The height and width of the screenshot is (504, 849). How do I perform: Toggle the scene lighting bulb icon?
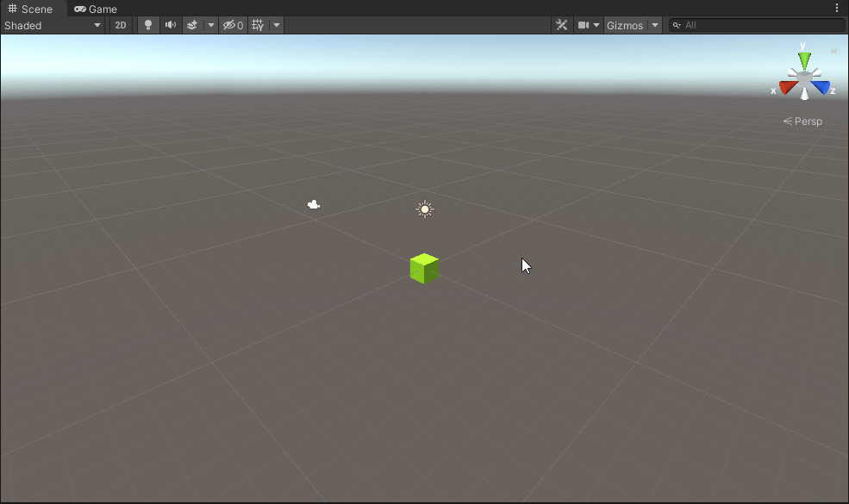(x=147, y=25)
